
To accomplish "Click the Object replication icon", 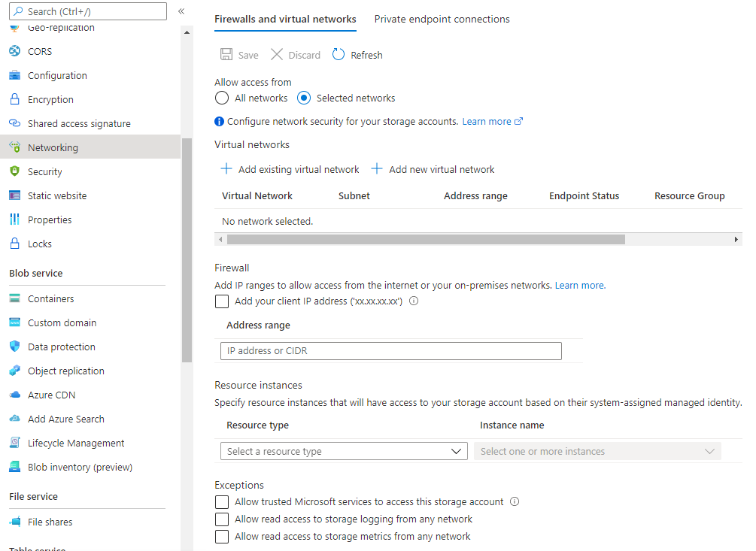I will coord(15,371).
